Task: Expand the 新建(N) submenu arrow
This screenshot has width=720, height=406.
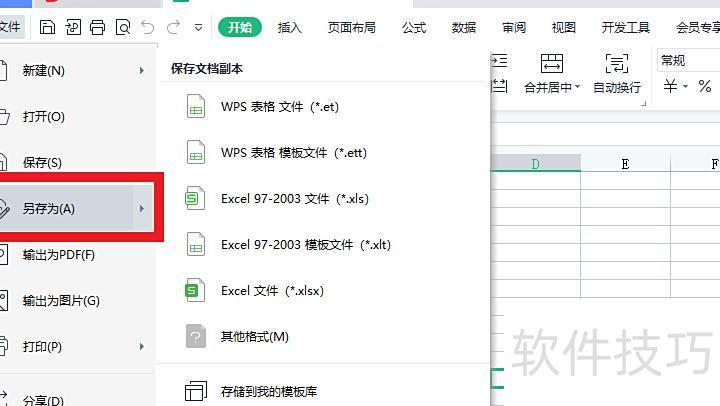Action: [142, 71]
